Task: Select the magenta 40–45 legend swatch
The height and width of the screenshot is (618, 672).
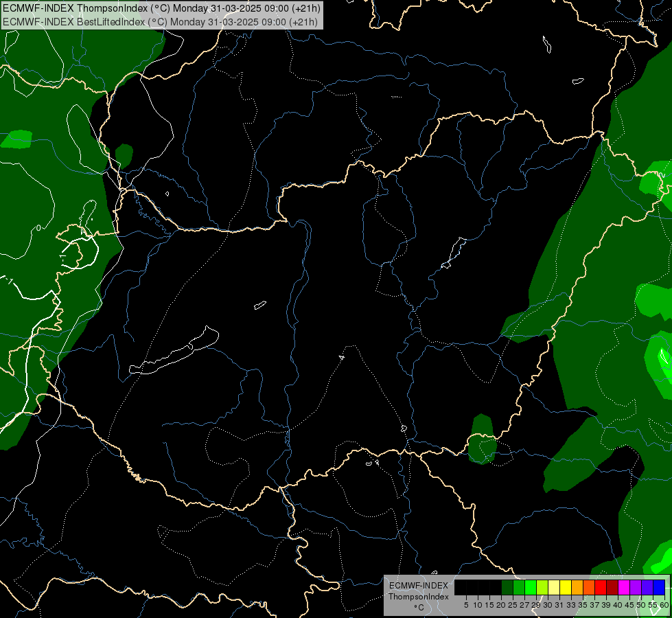Action: pyautogui.click(x=624, y=587)
